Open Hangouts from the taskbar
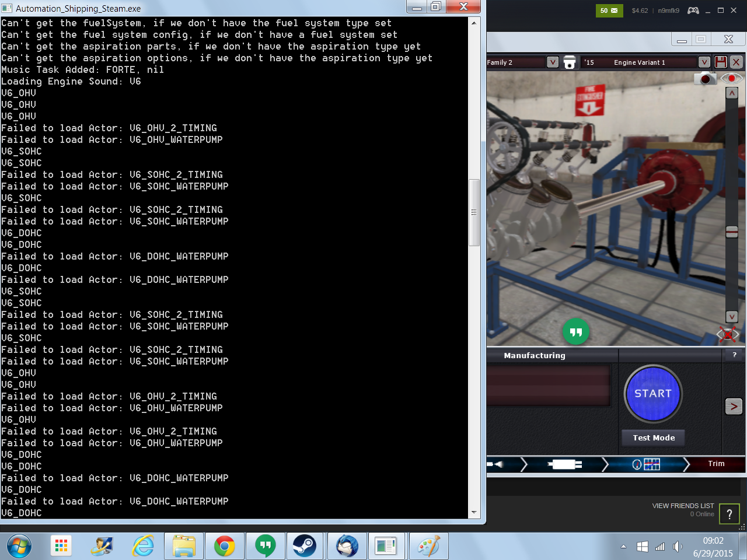The height and width of the screenshot is (560, 747). (266, 547)
